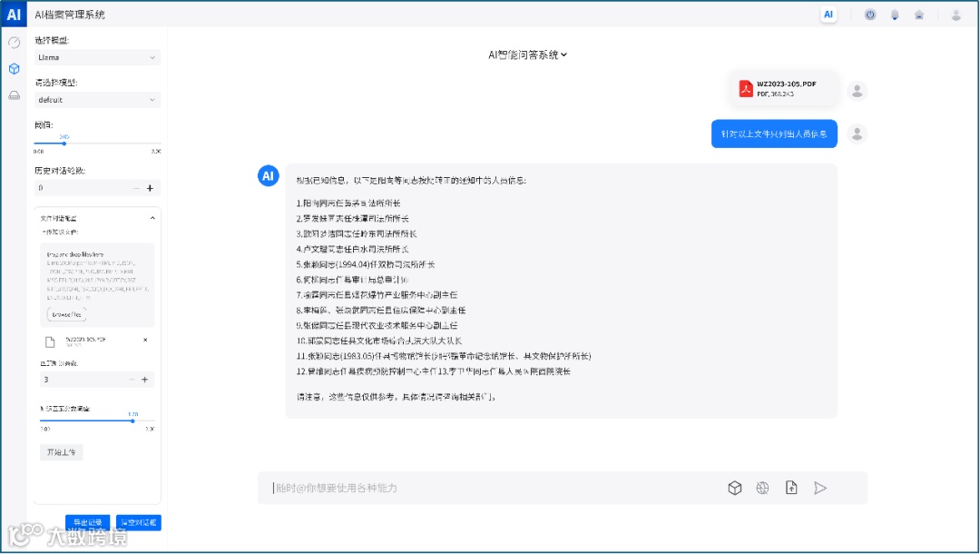This screenshot has height=554, width=980.
Task: Open the WZ2023-105.PDF attachment card
Action: tap(784, 89)
